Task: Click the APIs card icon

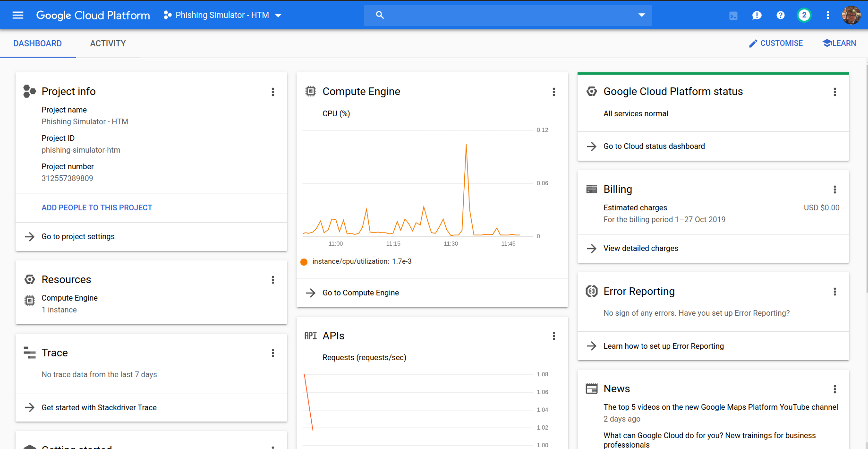Action: coord(310,336)
